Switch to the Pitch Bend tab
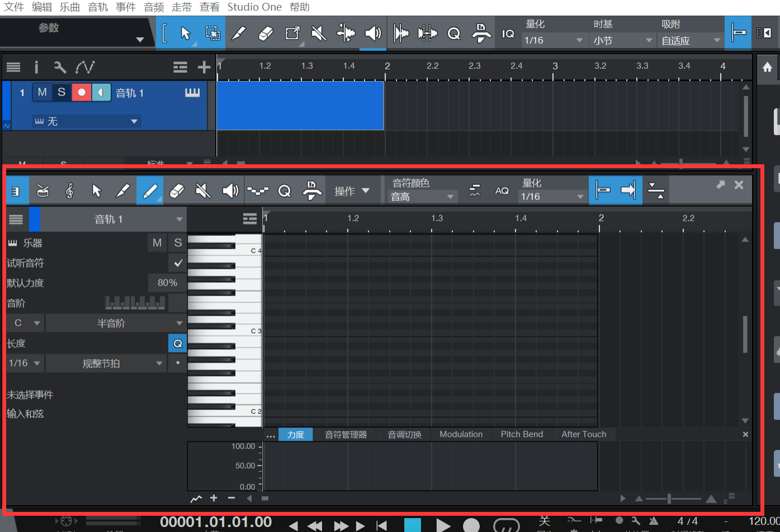The height and width of the screenshot is (532, 780). (522, 434)
